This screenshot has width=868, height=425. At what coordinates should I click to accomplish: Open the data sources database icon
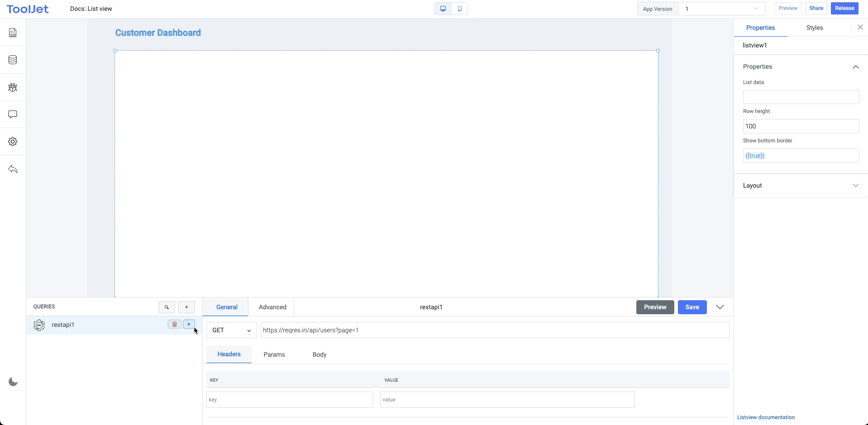pyautogui.click(x=13, y=60)
